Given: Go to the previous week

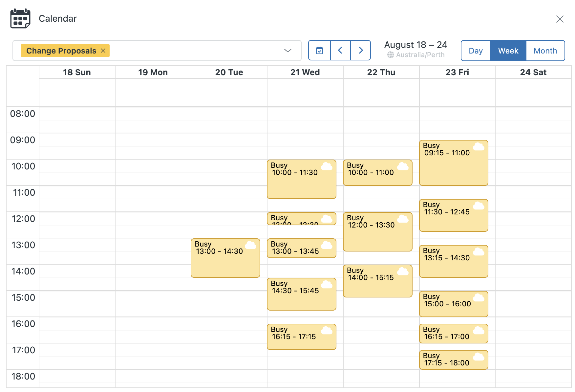Looking at the screenshot, I should [340, 51].
